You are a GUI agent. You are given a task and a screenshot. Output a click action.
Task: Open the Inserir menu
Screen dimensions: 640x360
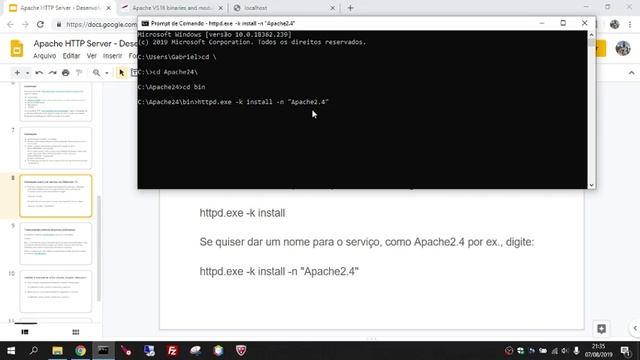tap(112, 56)
